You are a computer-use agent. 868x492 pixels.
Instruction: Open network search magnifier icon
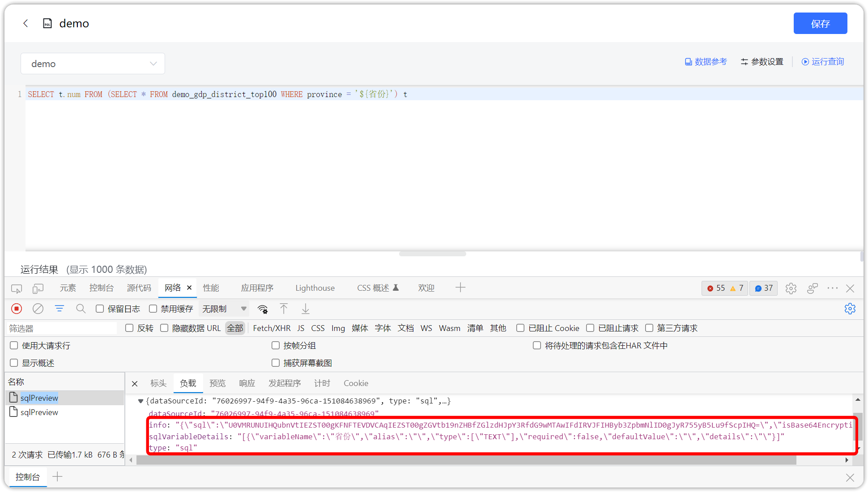click(x=81, y=309)
